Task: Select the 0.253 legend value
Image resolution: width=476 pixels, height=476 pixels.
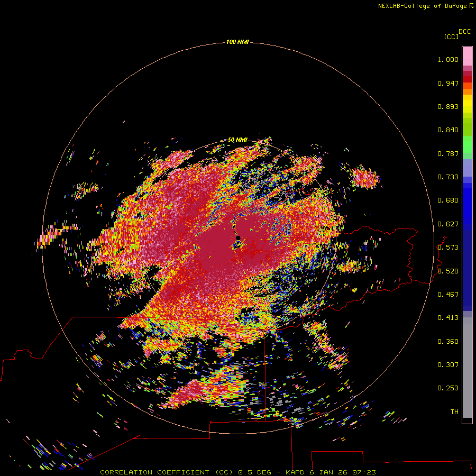Action: (x=448, y=388)
